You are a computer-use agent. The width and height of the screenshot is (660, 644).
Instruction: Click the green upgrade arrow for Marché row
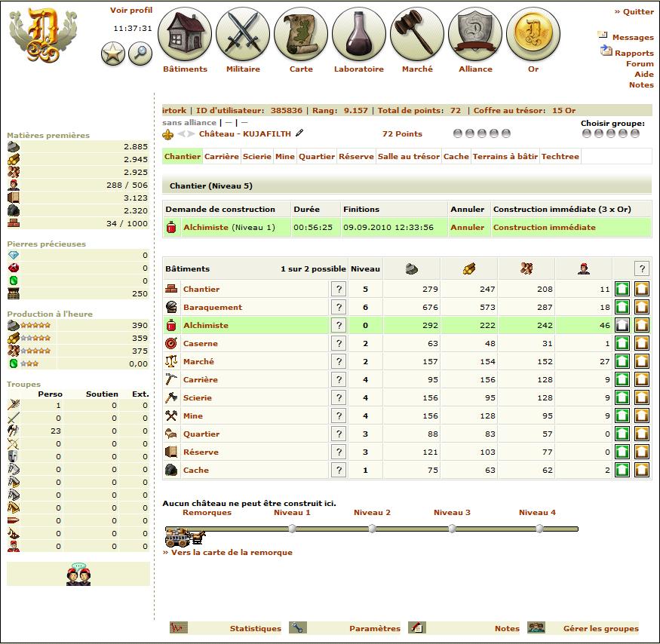pos(622,361)
